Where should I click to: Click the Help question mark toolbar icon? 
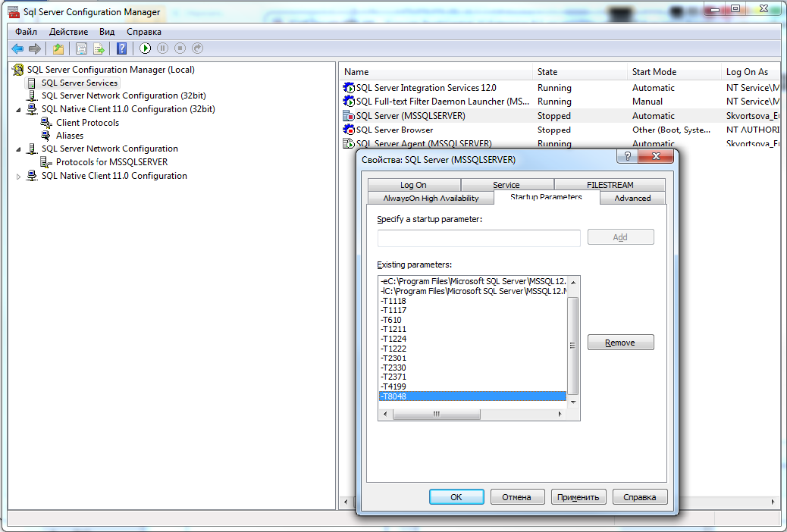click(x=121, y=49)
